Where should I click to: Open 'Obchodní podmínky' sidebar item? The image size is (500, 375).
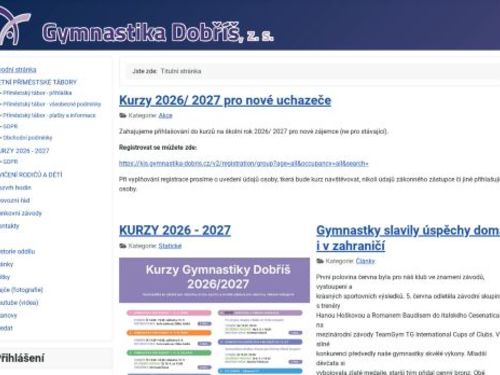point(27,138)
